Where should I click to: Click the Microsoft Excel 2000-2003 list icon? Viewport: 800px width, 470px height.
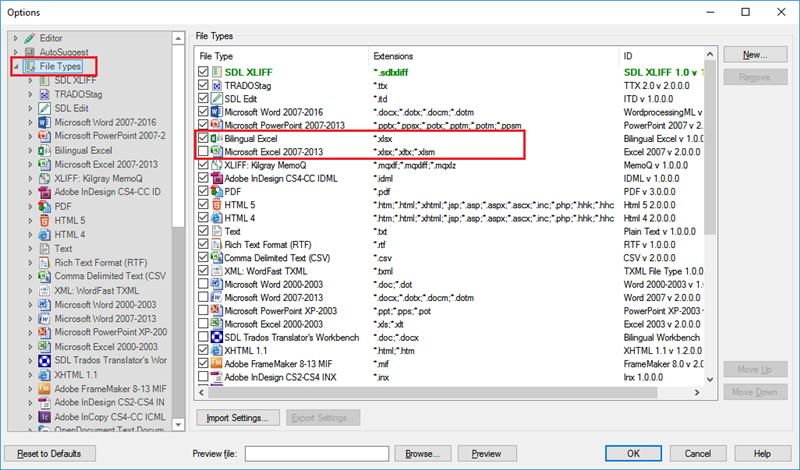pyautogui.click(x=217, y=324)
